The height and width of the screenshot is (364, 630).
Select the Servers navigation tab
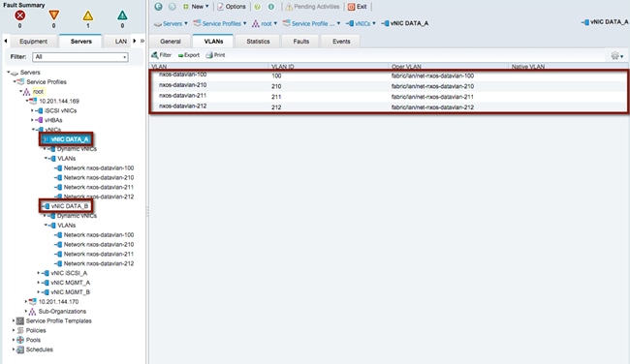[80, 42]
